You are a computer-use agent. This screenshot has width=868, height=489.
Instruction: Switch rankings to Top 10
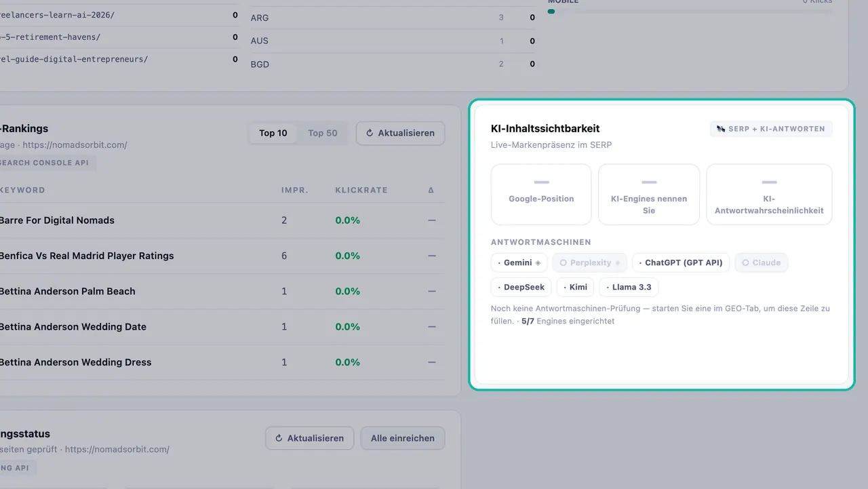[273, 133]
